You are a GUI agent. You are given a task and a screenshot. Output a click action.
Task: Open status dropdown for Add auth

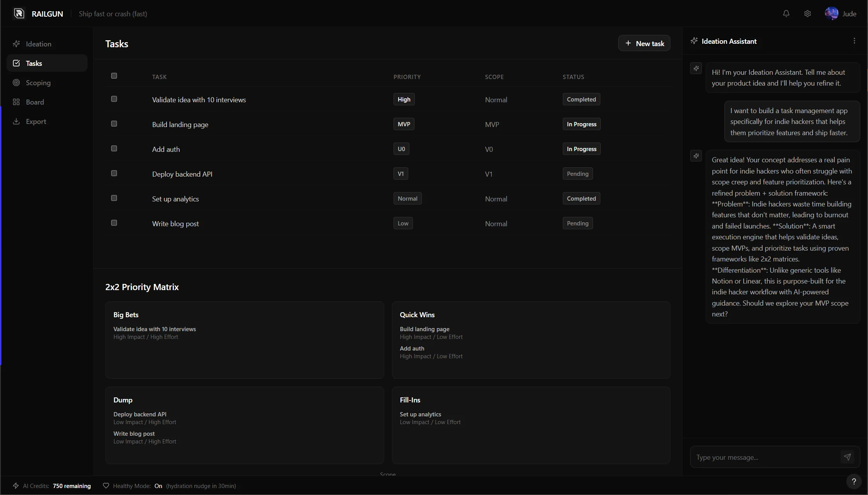pyautogui.click(x=581, y=149)
